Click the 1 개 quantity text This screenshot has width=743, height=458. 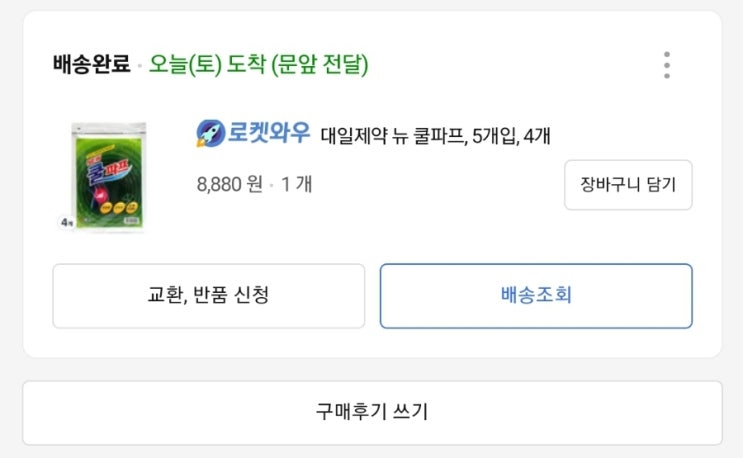297,185
